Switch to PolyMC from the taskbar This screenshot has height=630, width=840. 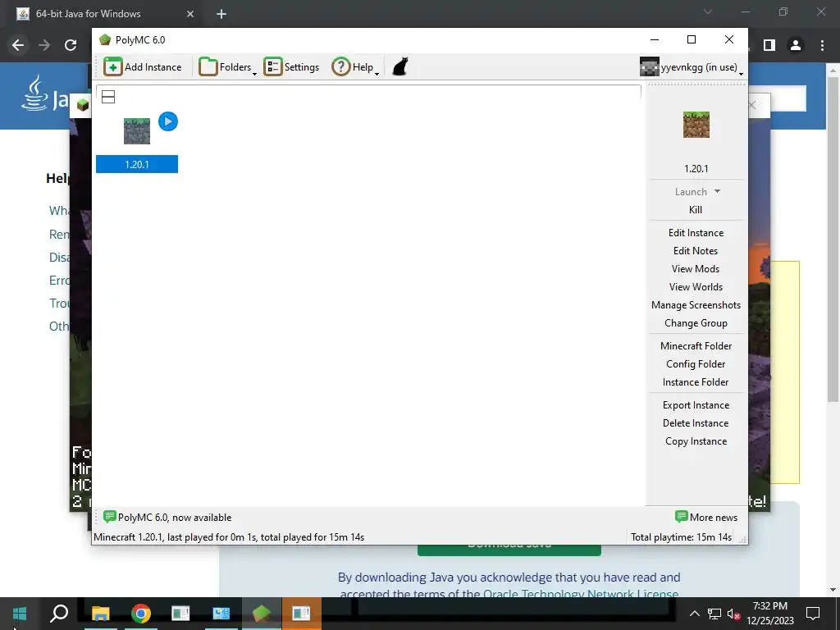[262, 614]
